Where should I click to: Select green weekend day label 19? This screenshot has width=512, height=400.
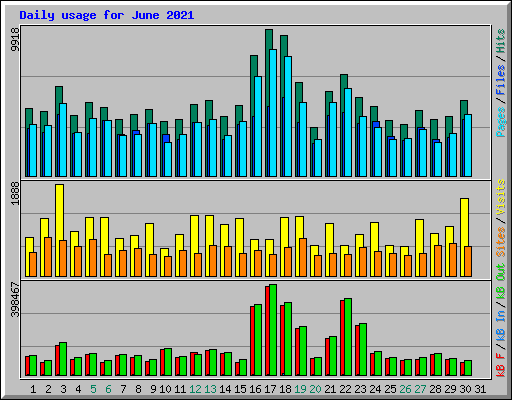(300, 389)
